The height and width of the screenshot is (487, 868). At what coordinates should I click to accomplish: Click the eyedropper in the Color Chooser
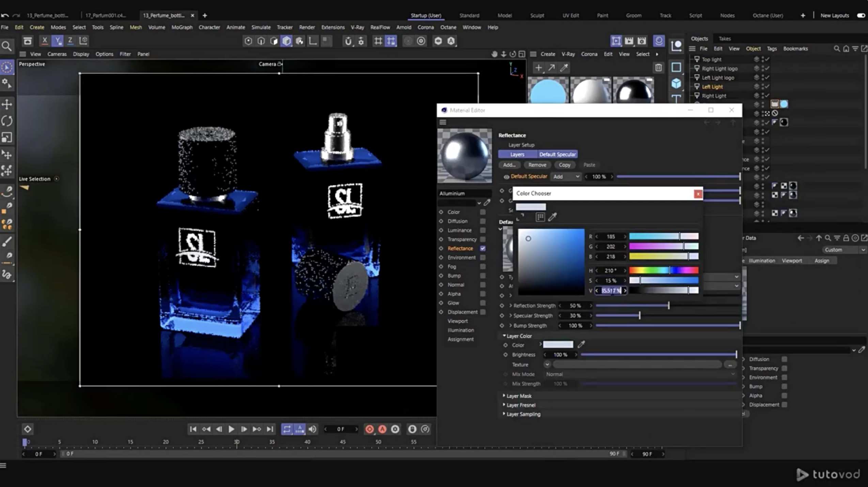pos(553,217)
